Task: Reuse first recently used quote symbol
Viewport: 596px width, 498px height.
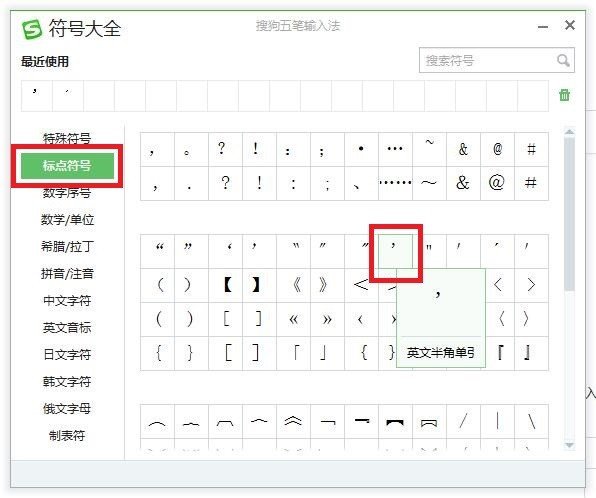Action: 36,96
